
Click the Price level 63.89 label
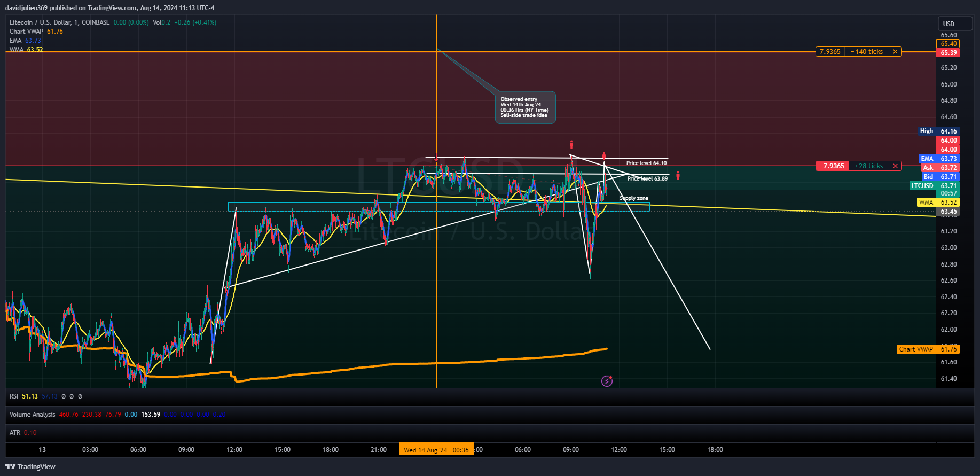(647, 178)
